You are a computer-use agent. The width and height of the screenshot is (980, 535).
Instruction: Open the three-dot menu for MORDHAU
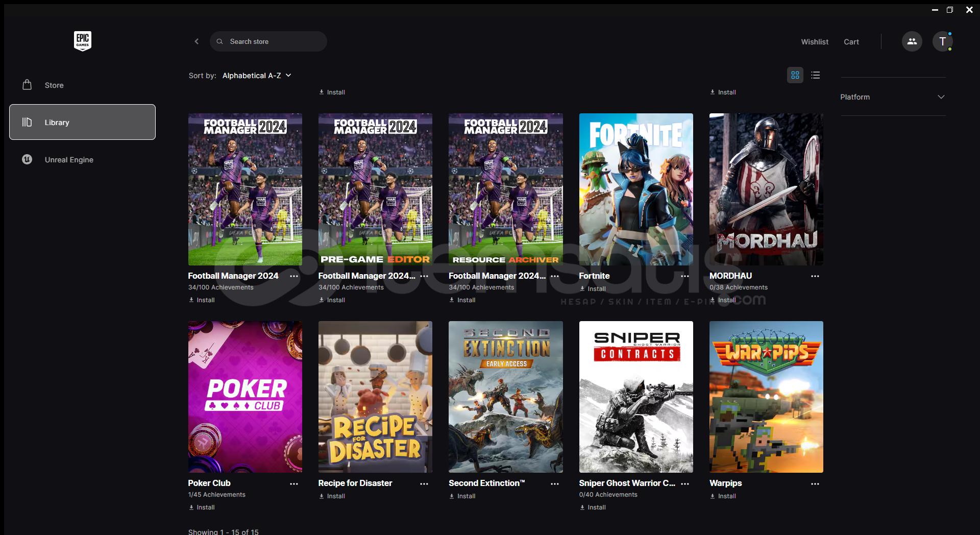click(815, 276)
